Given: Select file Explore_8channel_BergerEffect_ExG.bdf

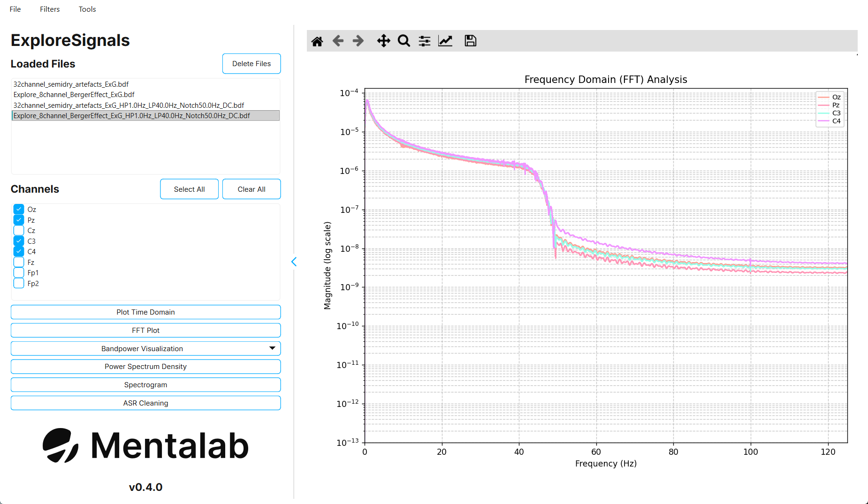Looking at the screenshot, I should click(x=145, y=95).
